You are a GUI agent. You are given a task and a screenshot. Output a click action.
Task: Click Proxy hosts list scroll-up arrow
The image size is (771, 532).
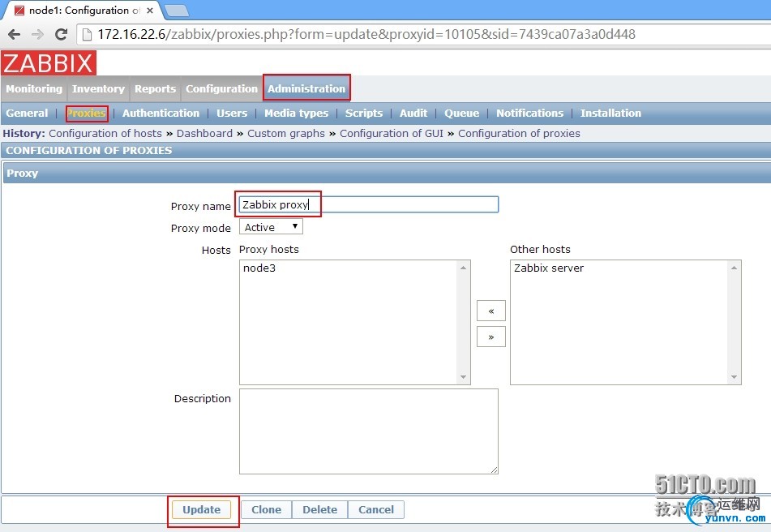tap(463, 268)
